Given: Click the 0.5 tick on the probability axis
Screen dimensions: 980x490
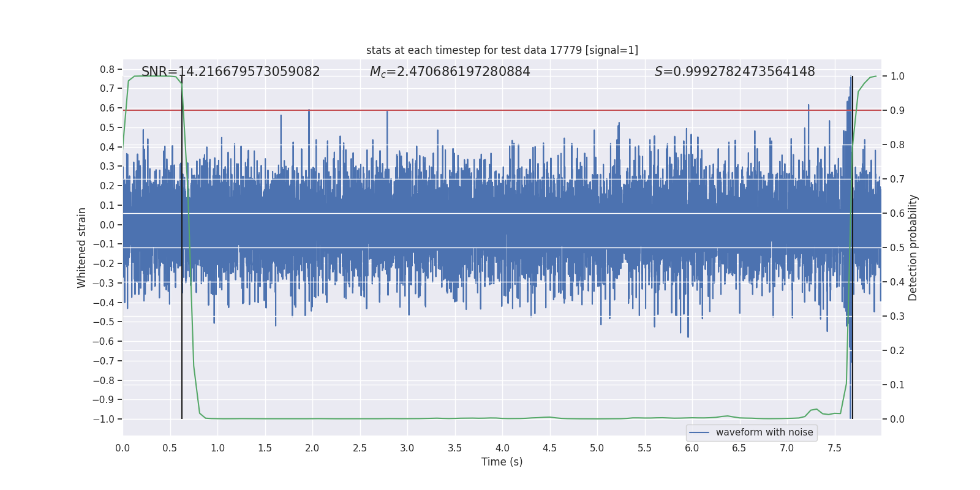Looking at the screenshot, I should tap(897, 247).
